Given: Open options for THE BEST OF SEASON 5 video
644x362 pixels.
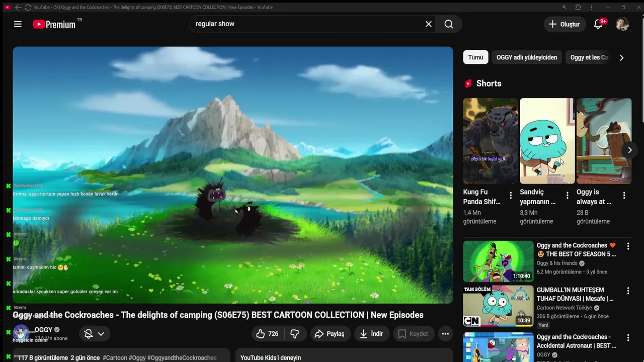Looking at the screenshot, I should 628,246.
